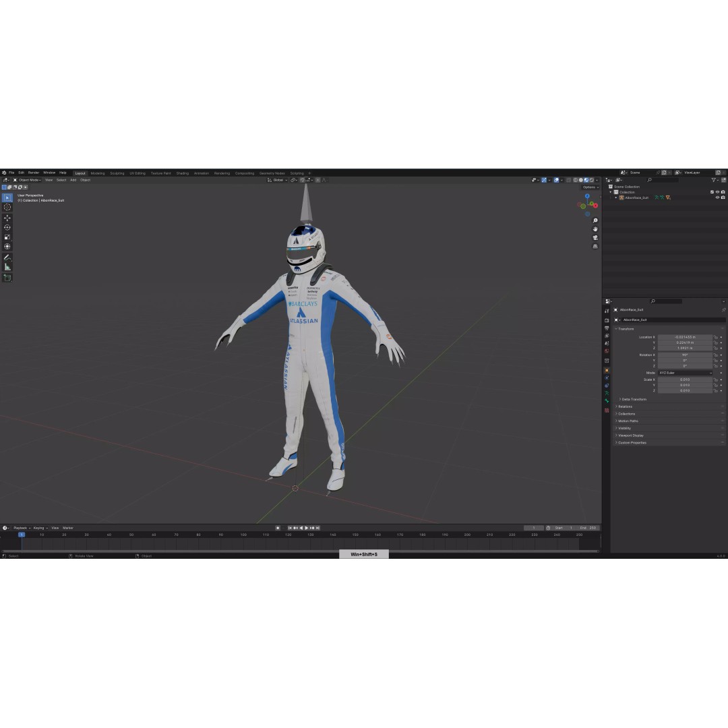
Task: Click the Blender logo icon
Action: [4, 173]
